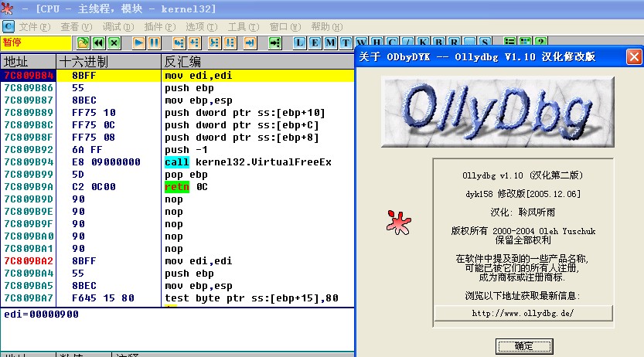Click the red address 7C809BA2
The width and height of the screenshot is (644, 357).
point(29,261)
